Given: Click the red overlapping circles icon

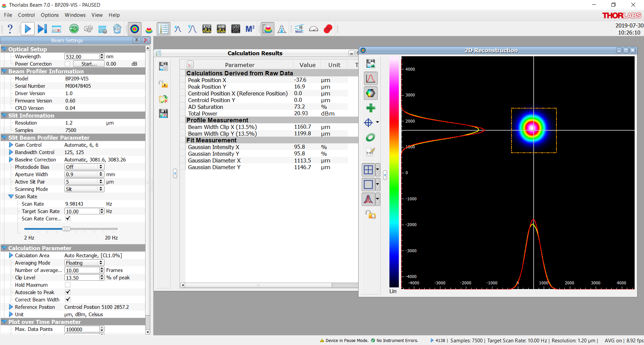Looking at the screenshot, I should click(328, 29).
